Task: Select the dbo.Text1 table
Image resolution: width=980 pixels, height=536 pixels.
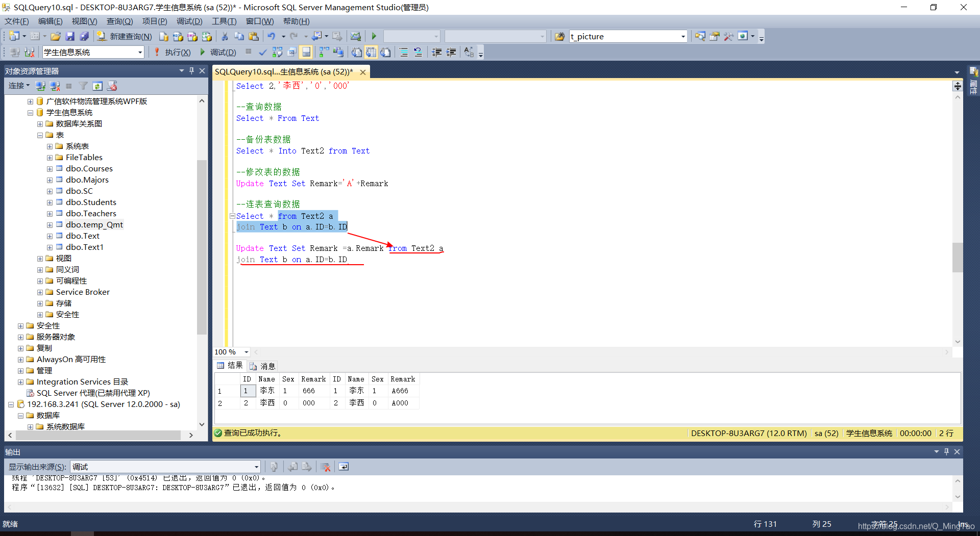Action: point(84,247)
